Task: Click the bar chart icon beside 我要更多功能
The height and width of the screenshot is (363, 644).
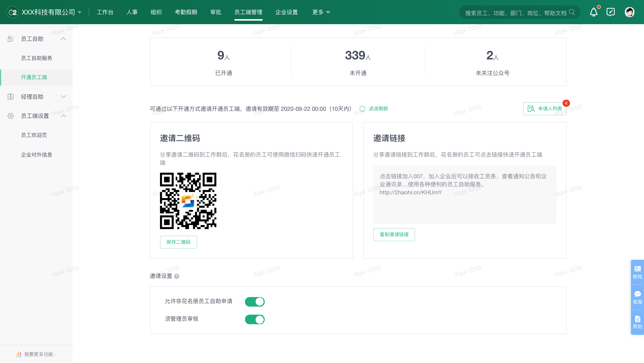Action: [19, 354]
